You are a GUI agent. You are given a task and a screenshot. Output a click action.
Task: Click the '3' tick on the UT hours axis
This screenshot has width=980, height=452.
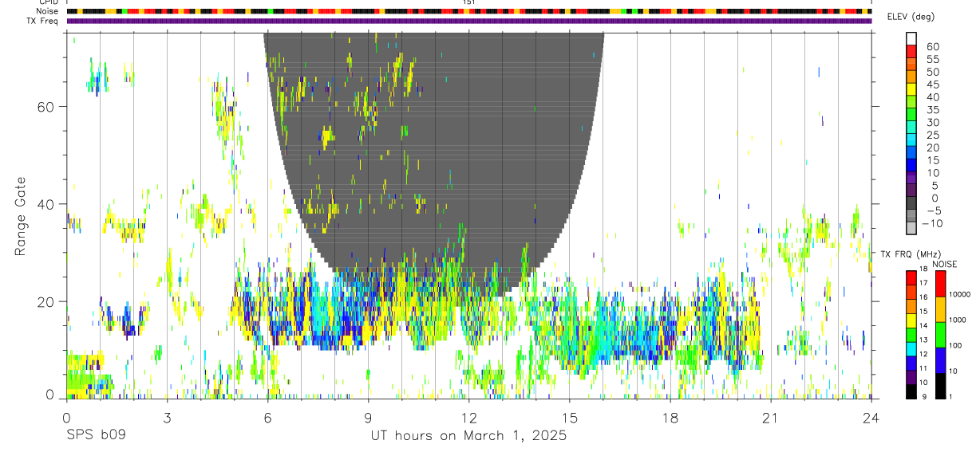(167, 417)
